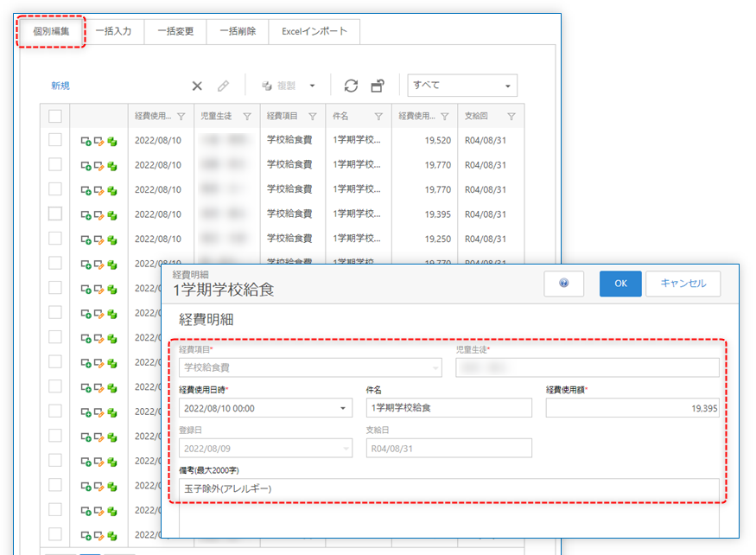Click the edit-row icon in the 19,250 row
Image resolution: width=756 pixels, height=555 pixels.
point(98,239)
